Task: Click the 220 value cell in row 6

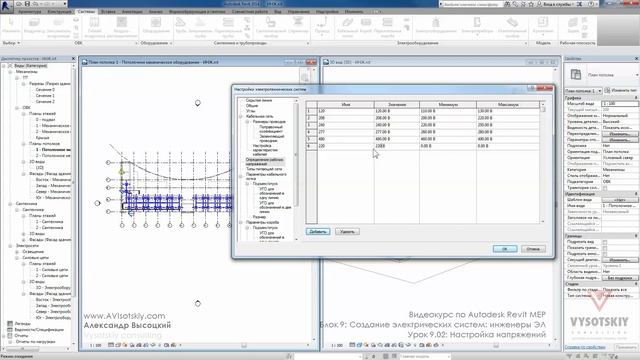Action: [x=396, y=146]
